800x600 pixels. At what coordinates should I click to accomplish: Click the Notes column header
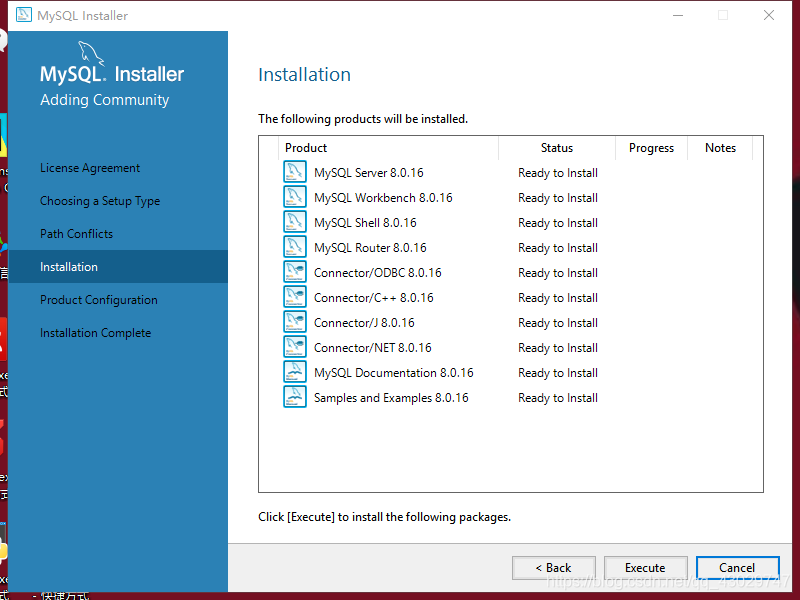[720, 148]
